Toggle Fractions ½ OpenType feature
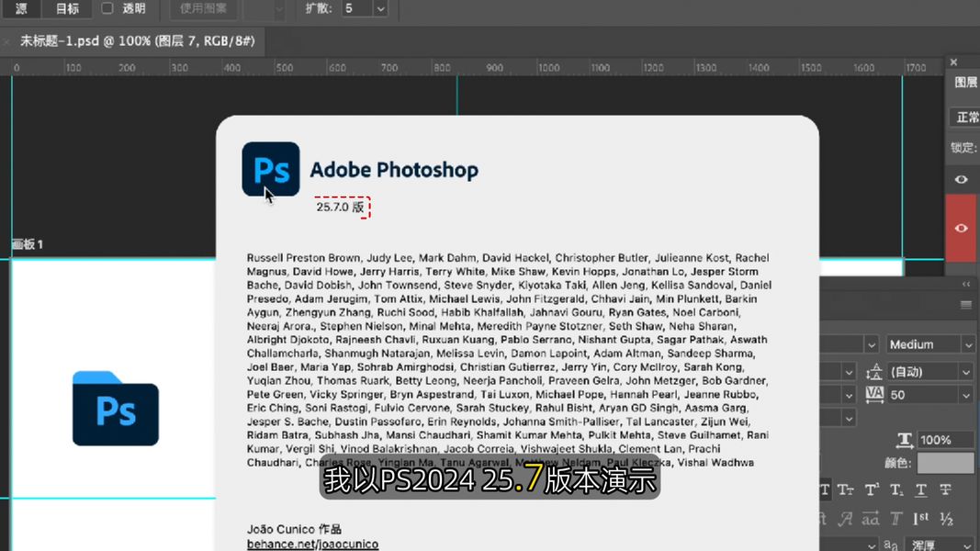The height and width of the screenshot is (551, 980). pos(946,519)
